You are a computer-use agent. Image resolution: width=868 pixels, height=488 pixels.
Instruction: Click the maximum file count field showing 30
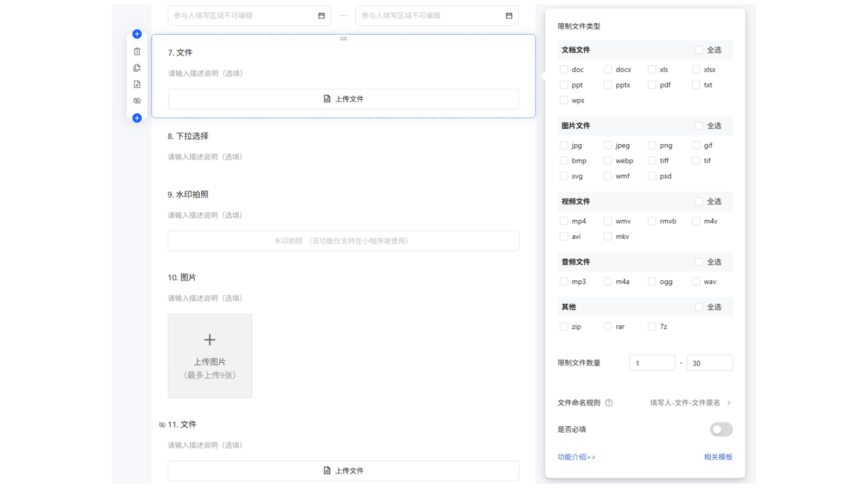pyautogui.click(x=709, y=363)
